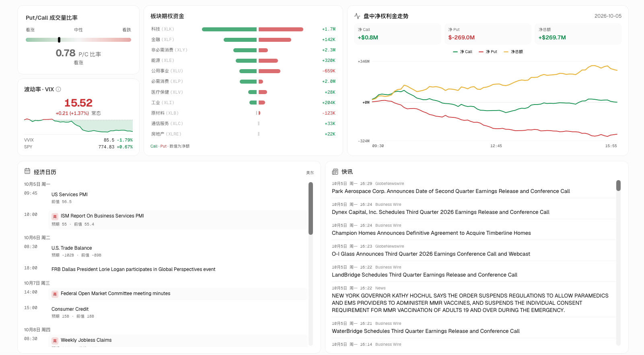
Task: Click the Put/Call ratio slider marker
Action: [x=59, y=40]
